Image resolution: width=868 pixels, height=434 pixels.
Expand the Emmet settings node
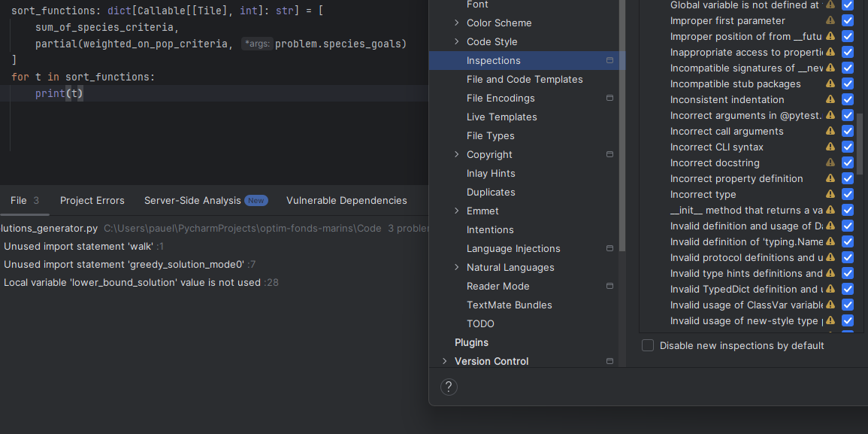pyautogui.click(x=457, y=211)
